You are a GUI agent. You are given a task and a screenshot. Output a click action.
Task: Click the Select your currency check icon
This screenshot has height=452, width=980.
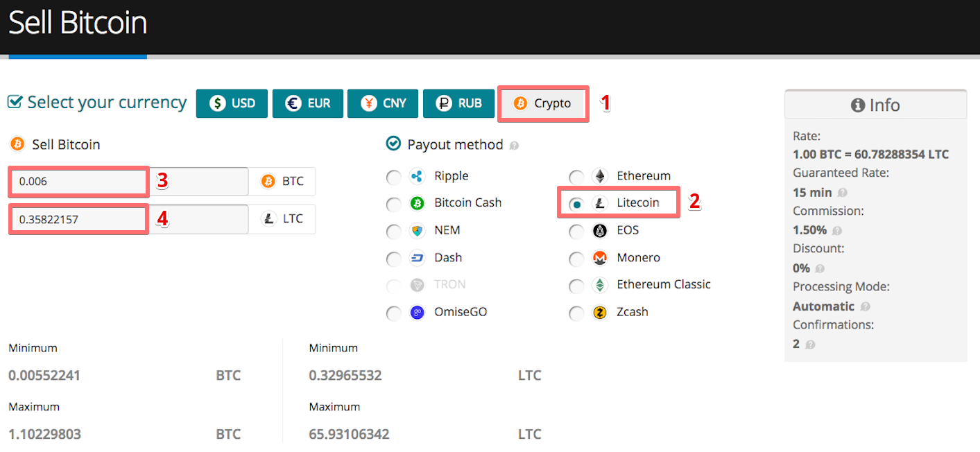tap(15, 102)
